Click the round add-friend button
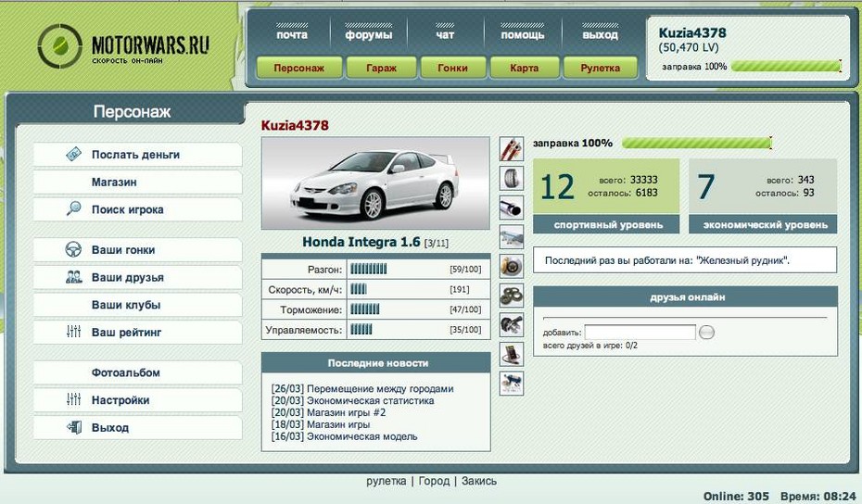This screenshot has width=862, height=504. click(706, 332)
